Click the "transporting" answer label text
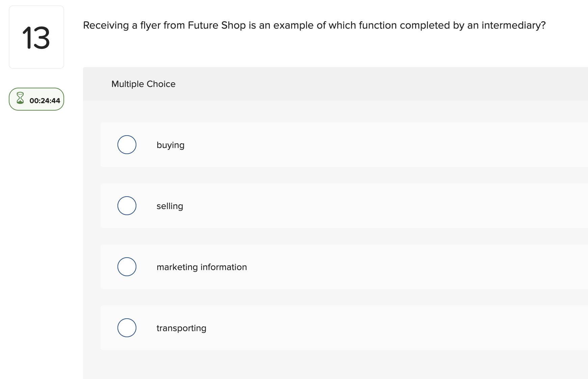 pos(181,328)
